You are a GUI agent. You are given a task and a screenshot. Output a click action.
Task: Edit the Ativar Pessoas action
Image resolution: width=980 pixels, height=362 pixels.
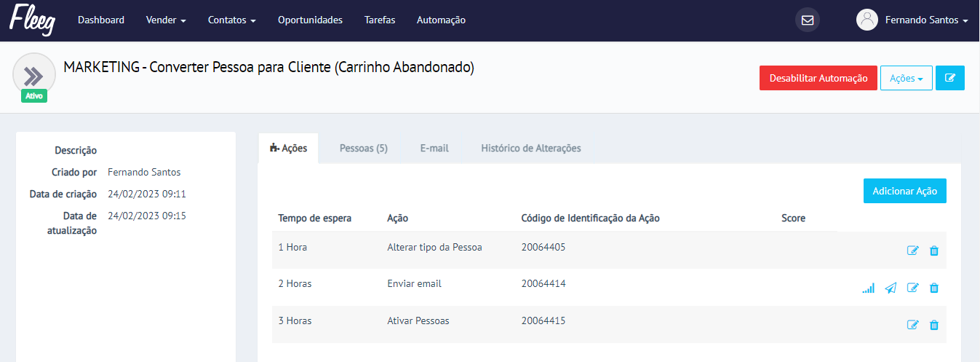coord(913,325)
